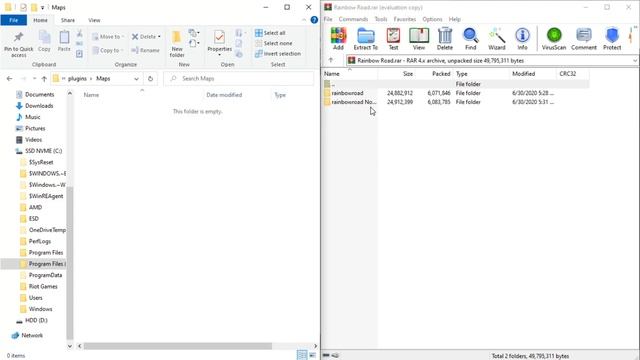The width and height of the screenshot is (640, 360).
Task: Click Select all in the ribbon
Action: [270, 33]
